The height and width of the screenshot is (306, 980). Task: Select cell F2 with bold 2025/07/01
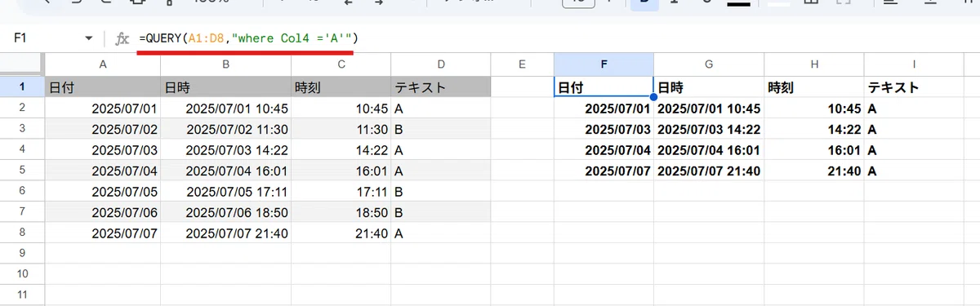(x=604, y=109)
